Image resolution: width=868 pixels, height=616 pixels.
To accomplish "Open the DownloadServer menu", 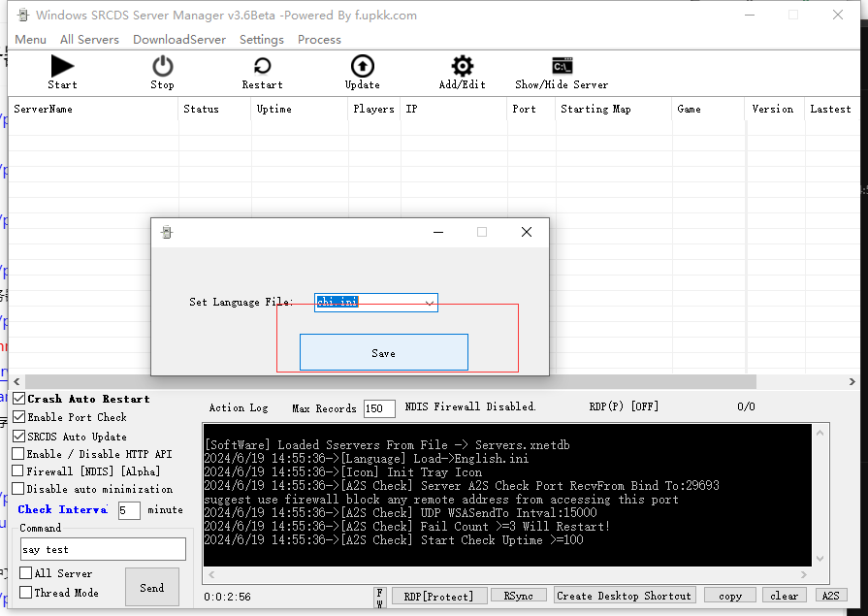I will click(x=179, y=40).
